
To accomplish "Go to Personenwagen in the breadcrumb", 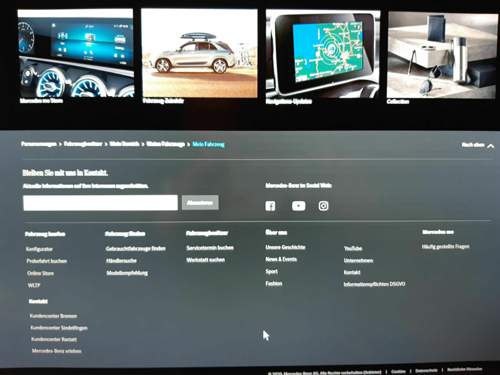I will [x=39, y=144].
